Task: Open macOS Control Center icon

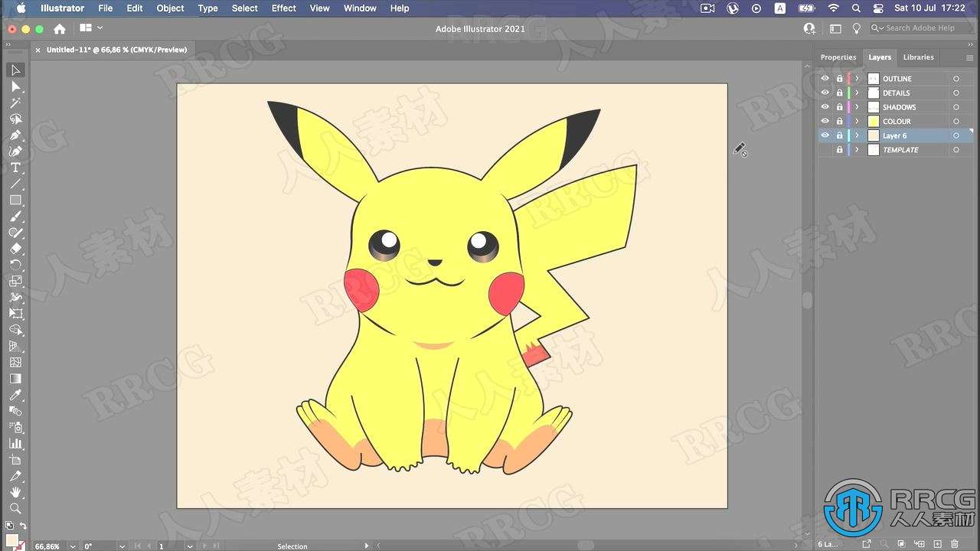Action: (878, 8)
